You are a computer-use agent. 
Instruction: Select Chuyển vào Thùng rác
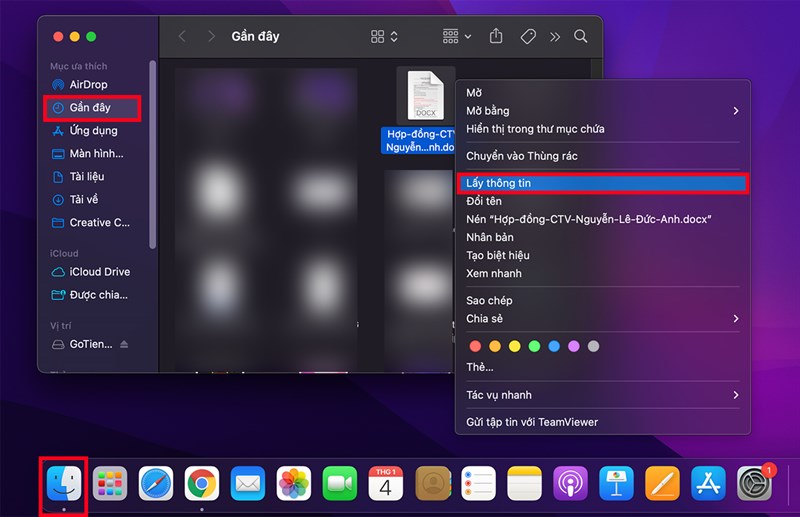tap(603, 156)
